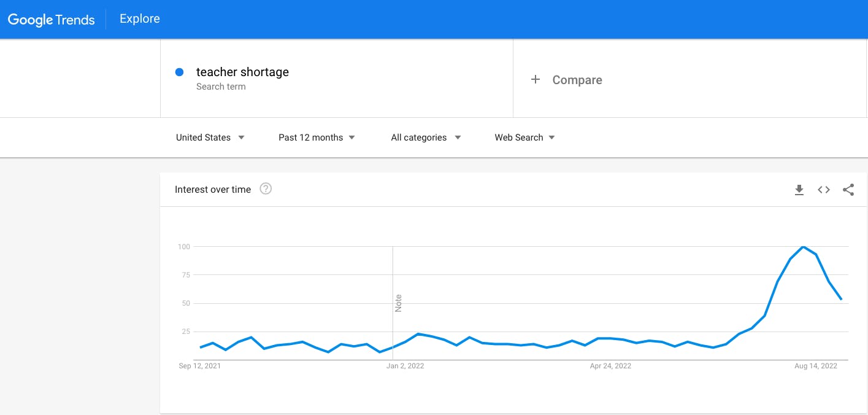Click the plus icon beside Compare
Image resolution: width=868 pixels, height=415 pixels.
(535, 80)
